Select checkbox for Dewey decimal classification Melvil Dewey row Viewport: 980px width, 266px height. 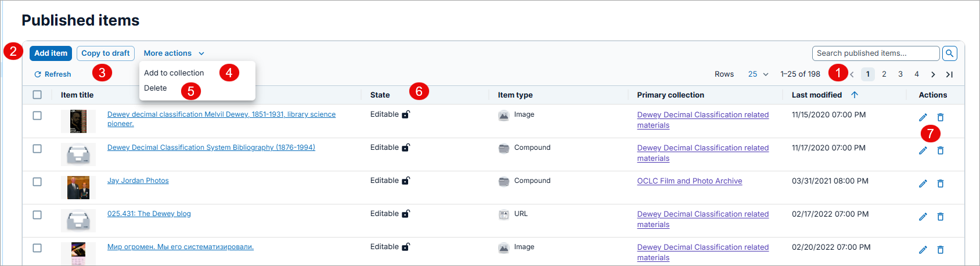37,116
